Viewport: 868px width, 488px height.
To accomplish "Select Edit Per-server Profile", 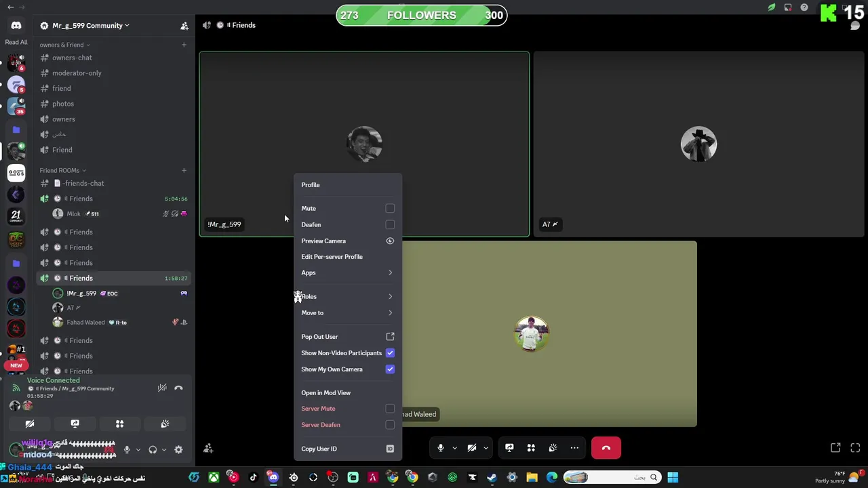I will point(348,257).
